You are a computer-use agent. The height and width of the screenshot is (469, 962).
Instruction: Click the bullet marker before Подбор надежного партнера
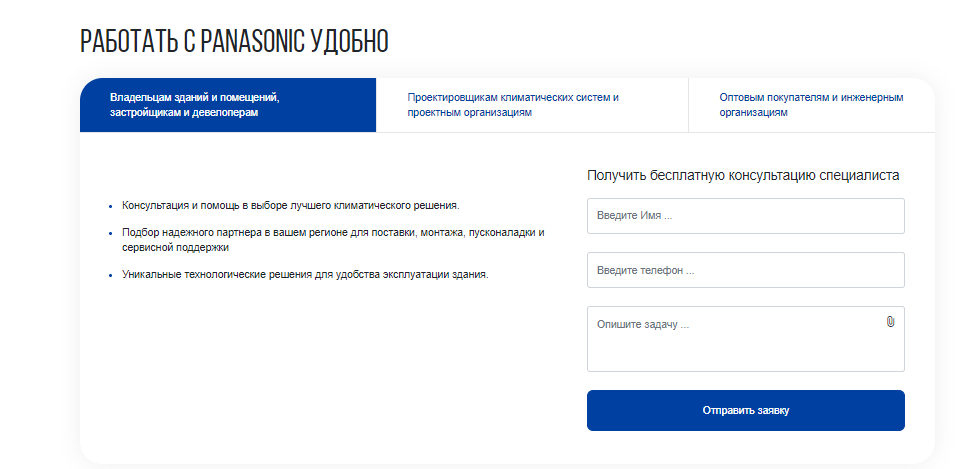point(110,234)
